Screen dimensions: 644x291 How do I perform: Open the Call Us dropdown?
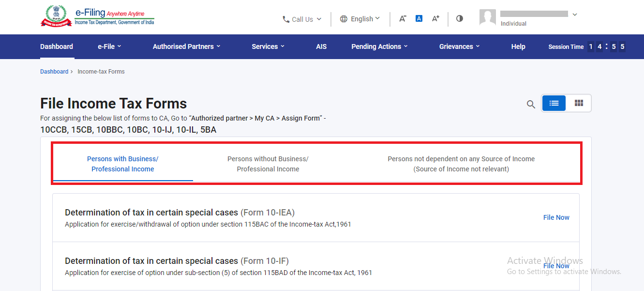point(301,19)
